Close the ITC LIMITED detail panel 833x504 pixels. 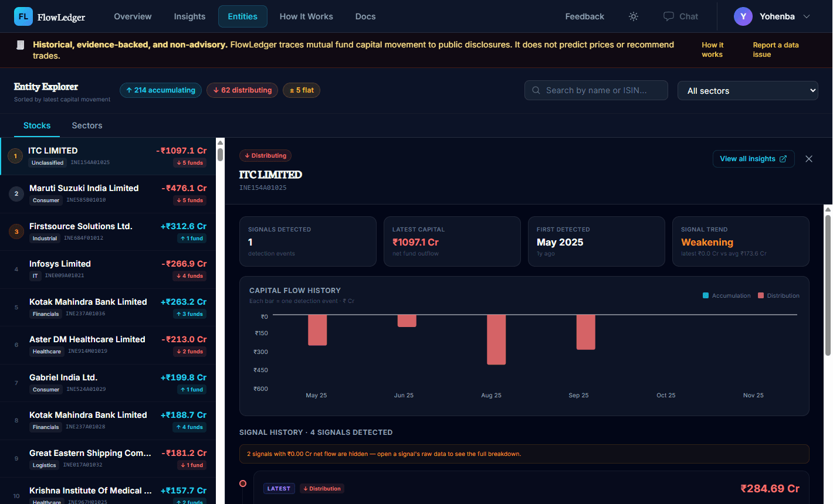(809, 159)
